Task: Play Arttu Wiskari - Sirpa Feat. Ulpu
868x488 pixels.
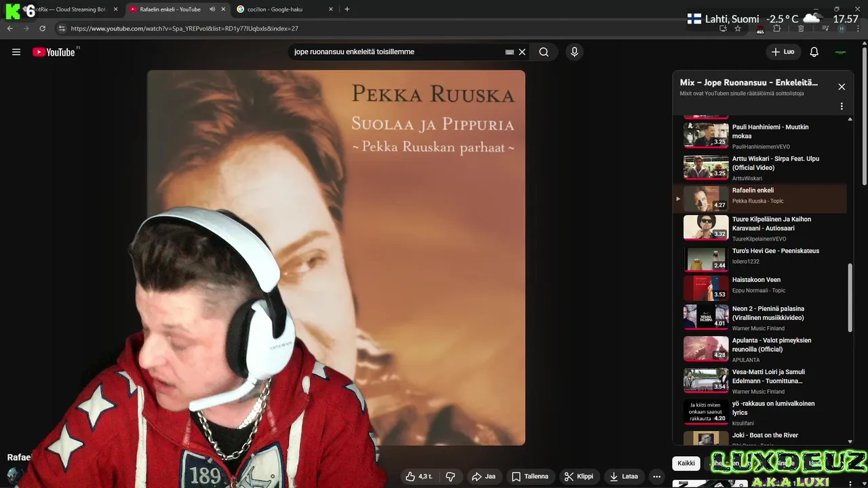Action: pyautogui.click(x=759, y=167)
